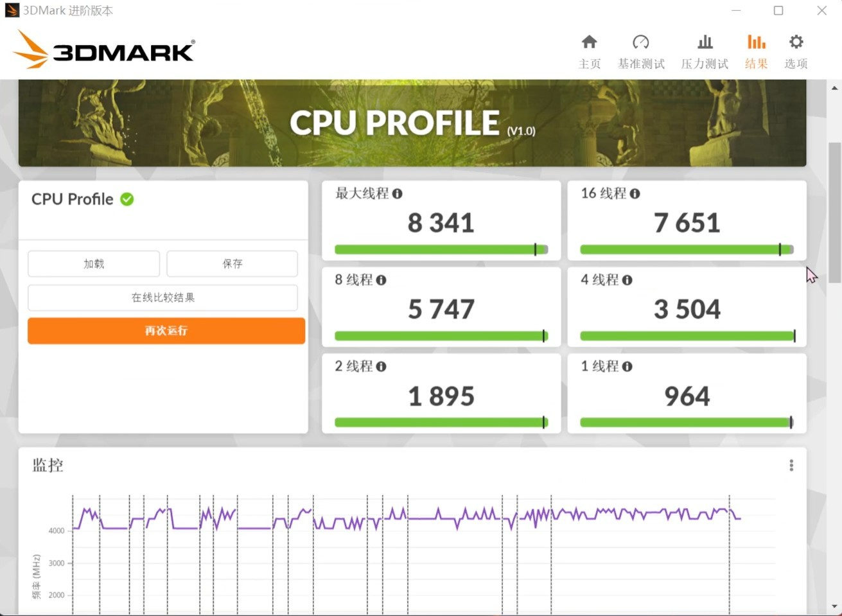842x616 pixels.
Task: Show info for 8 线程 score
Action: pos(381,280)
